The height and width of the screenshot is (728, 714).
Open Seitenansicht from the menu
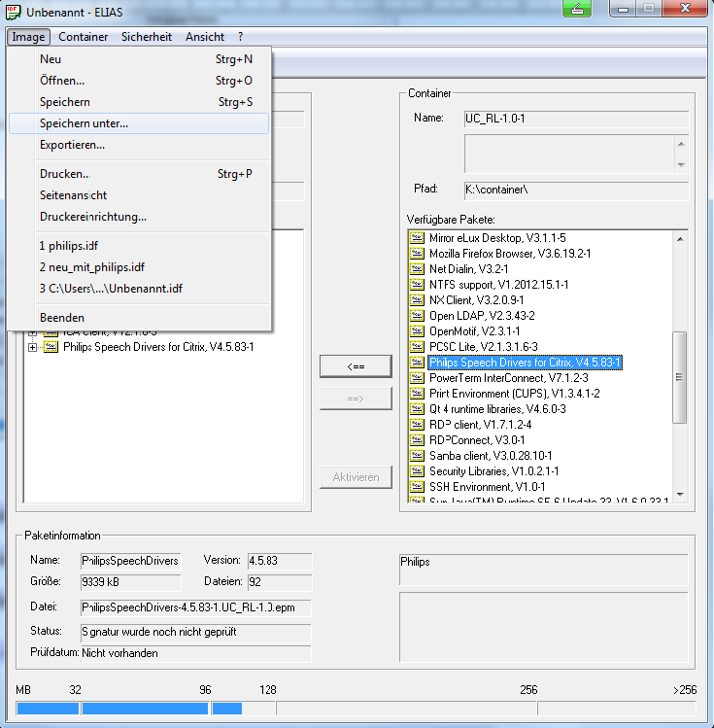[x=139, y=195]
